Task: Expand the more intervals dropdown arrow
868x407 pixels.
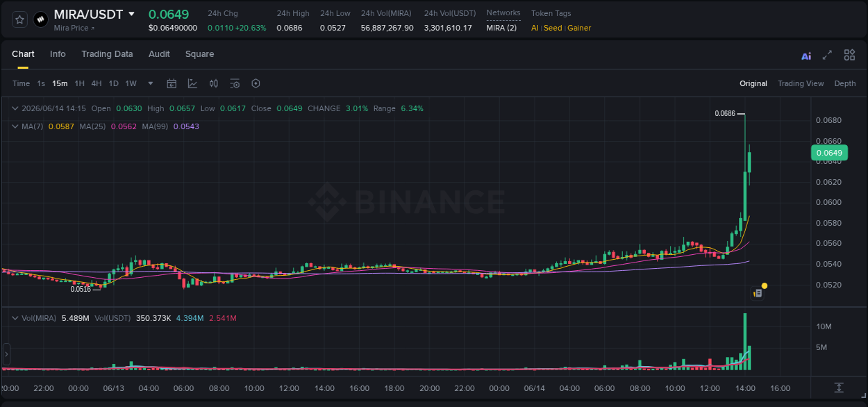Action: tap(151, 83)
